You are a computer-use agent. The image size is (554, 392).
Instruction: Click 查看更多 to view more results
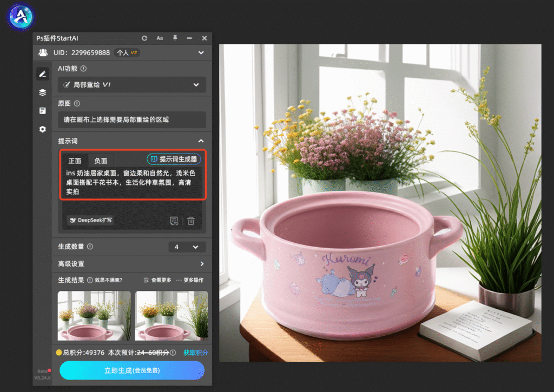(157, 280)
